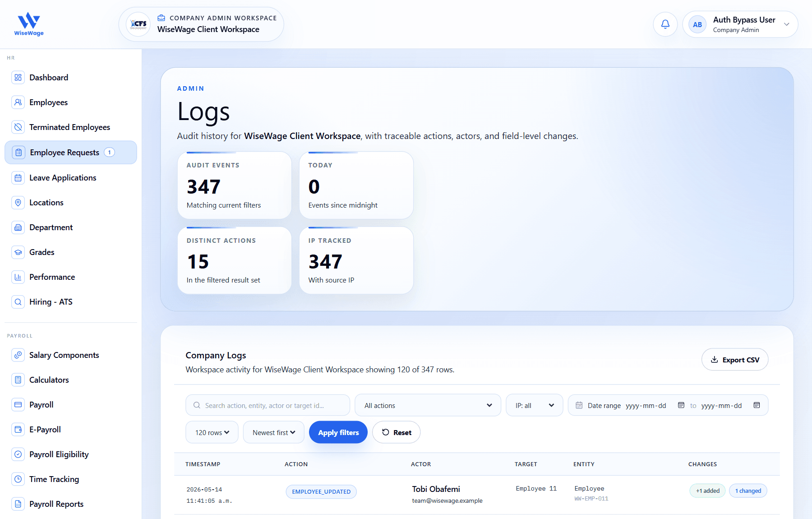
Task: Navigate to Locations
Action: [x=71, y=203]
